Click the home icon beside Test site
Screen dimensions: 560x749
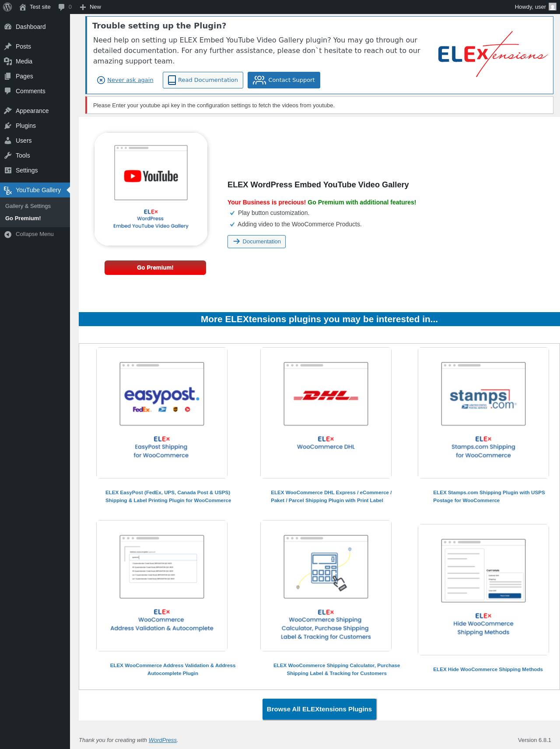pos(23,7)
